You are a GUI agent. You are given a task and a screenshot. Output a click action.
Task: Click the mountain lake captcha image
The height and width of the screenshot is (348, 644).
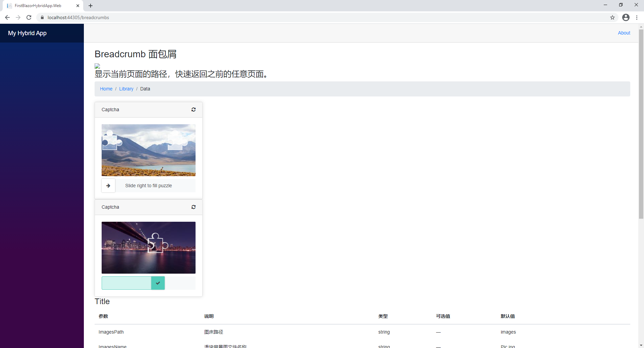pyautogui.click(x=149, y=150)
